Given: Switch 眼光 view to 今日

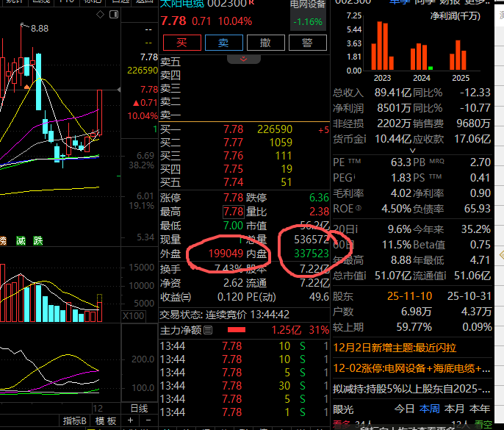Looking at the screenshot, I should pyautogui.click(x=404, y=409).
